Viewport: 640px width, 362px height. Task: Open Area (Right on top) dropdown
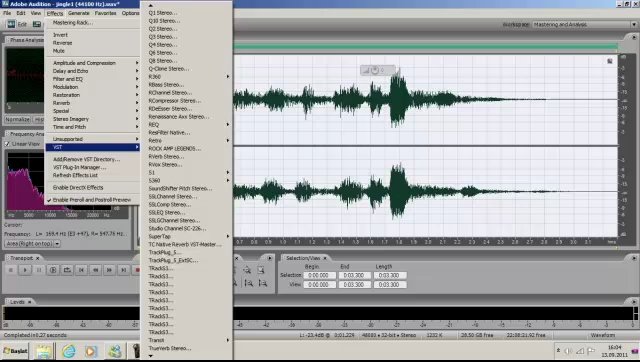tap(57, 244)
